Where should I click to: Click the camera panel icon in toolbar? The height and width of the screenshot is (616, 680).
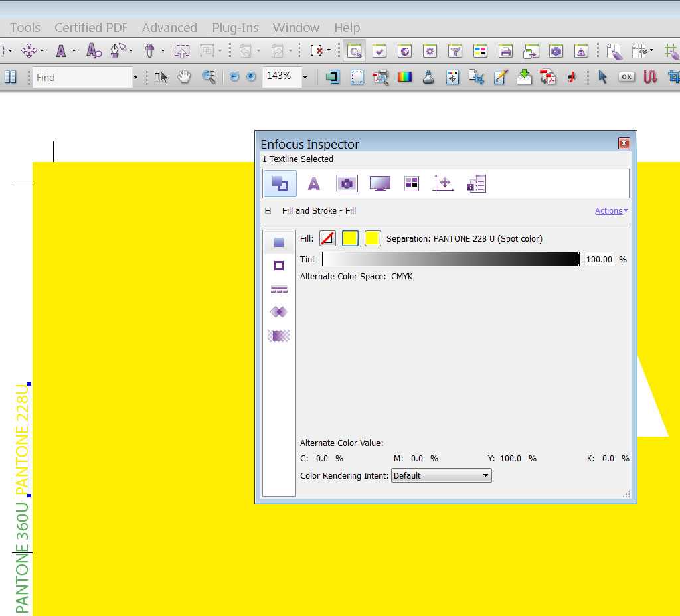(556, 51)
